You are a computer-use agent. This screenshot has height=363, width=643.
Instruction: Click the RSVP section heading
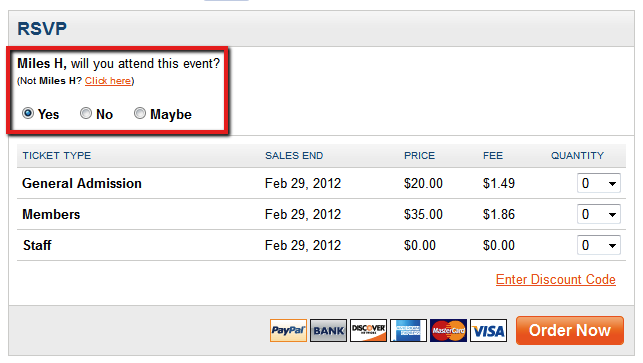point(42,29)
